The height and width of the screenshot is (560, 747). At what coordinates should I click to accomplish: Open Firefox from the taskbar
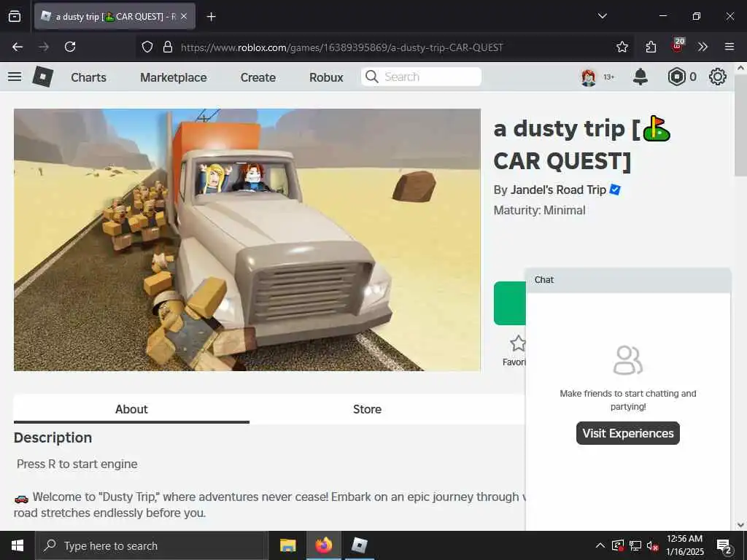(323, 545)
